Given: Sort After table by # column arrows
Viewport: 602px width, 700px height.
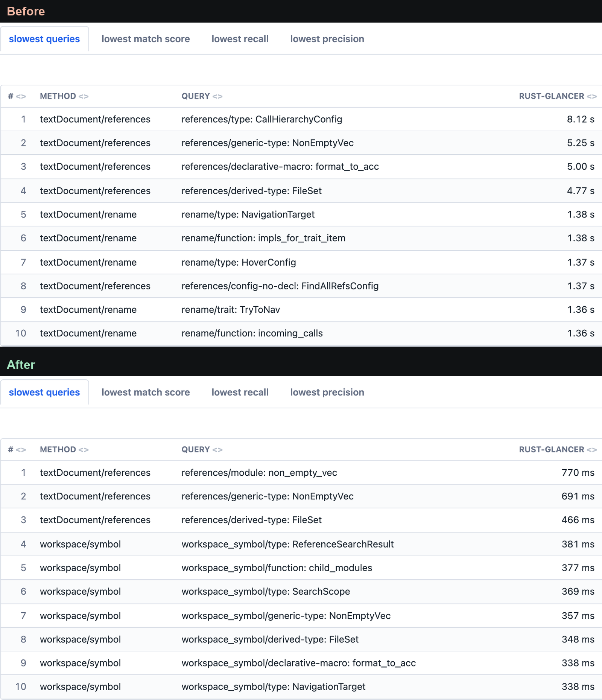Looking at the screenshot, I should pyautogui.click(x=21, y=450).
